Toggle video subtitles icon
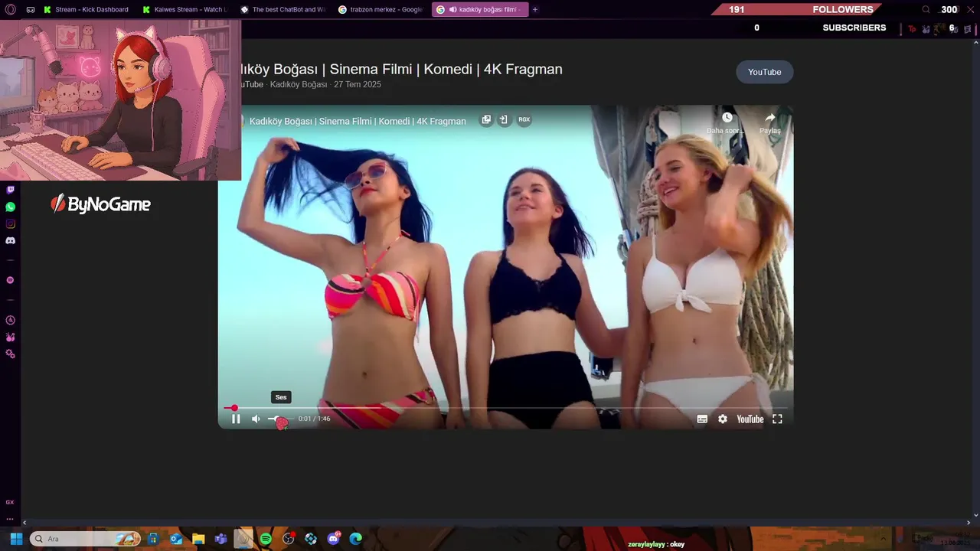The width and height of the screenshot is (980, 551). pos(702,419)
